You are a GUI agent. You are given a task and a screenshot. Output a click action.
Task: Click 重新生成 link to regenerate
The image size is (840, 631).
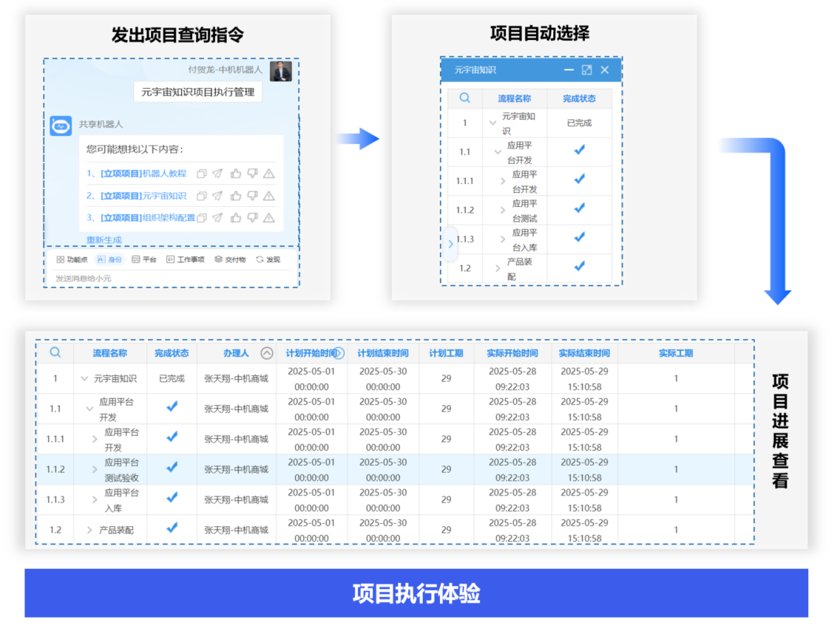click(104, 239)
